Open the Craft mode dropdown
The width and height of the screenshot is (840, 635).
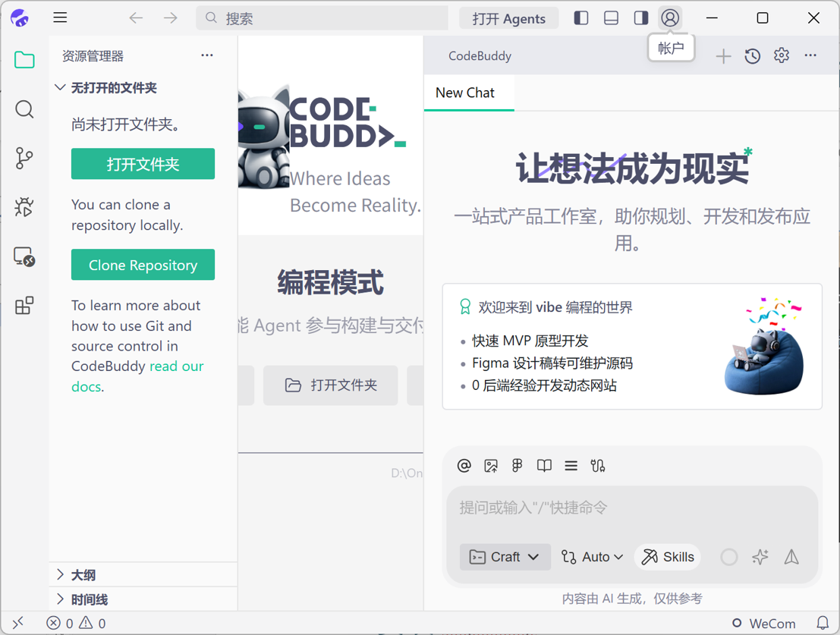pyautogui.click(x=505, y=557)
